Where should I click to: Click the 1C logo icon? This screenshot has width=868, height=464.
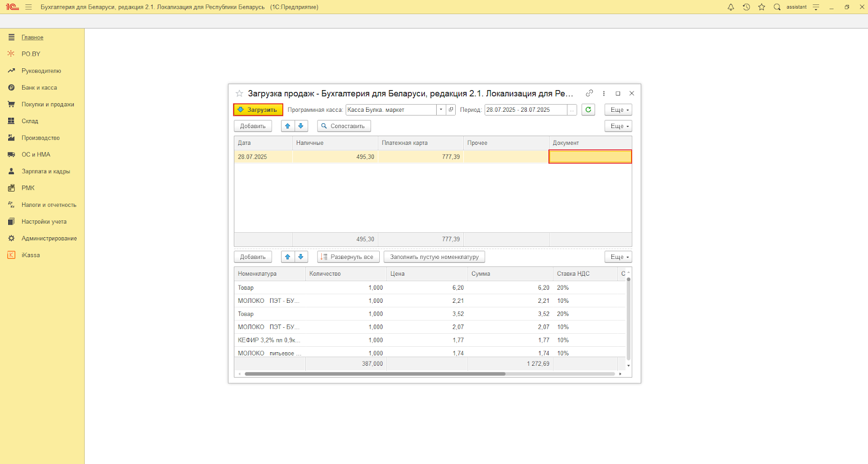tap(12, 7)
